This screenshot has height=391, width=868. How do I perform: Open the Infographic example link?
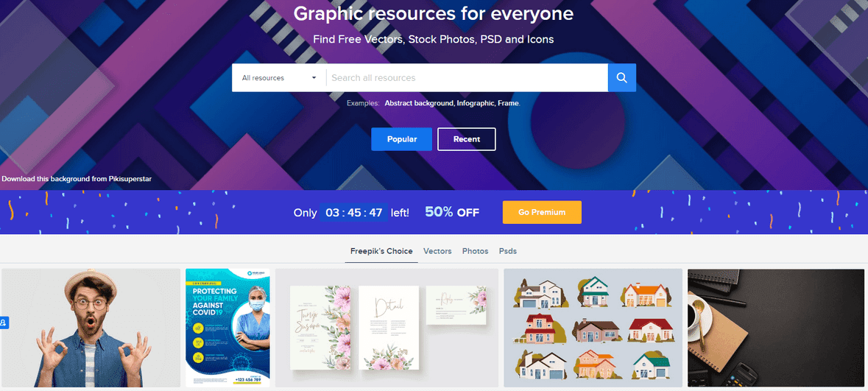click(x=476, y=103)
